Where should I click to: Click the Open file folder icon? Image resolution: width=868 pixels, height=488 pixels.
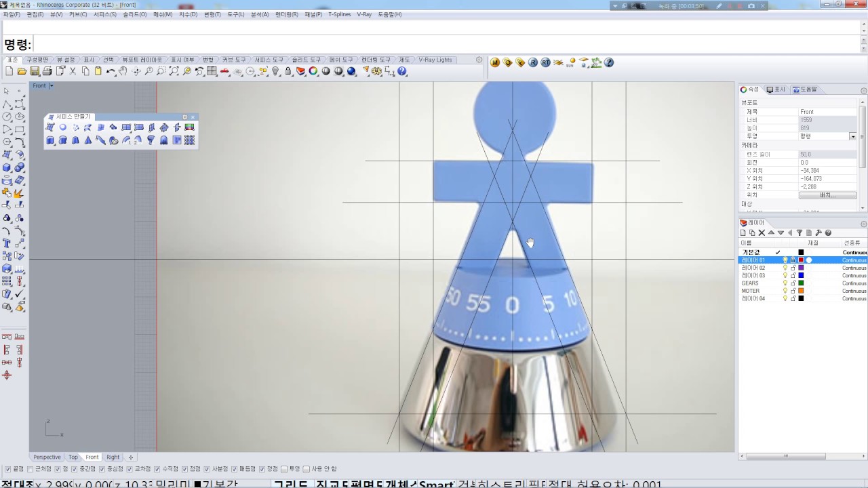[22, 71]
